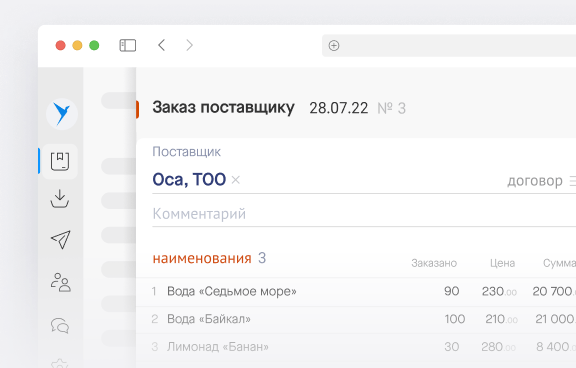Click the Комментарий input field
The width and height of the screenshot is (576, 368).
(364, 214)
